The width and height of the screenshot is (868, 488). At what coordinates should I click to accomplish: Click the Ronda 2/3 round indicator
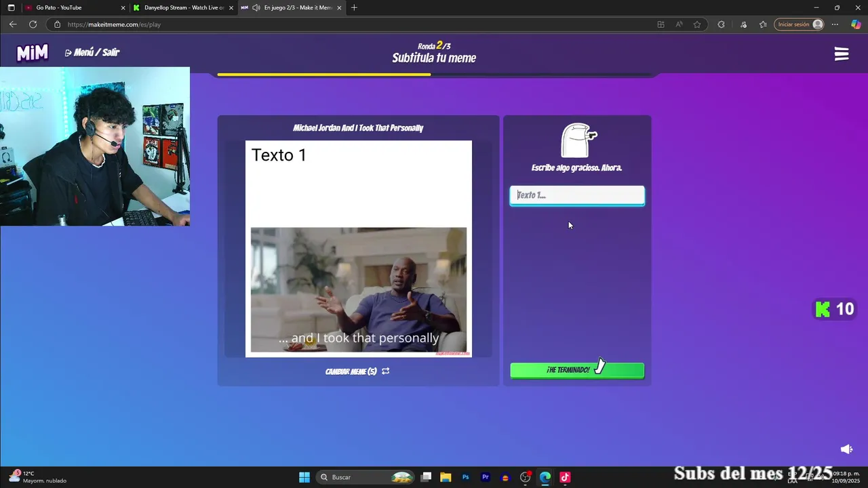(434, 45)
